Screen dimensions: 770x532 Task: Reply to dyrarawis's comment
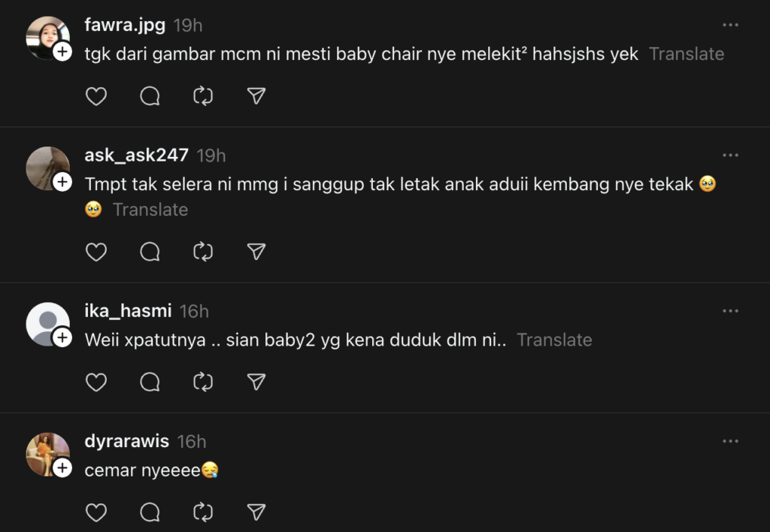click(150, 512)
